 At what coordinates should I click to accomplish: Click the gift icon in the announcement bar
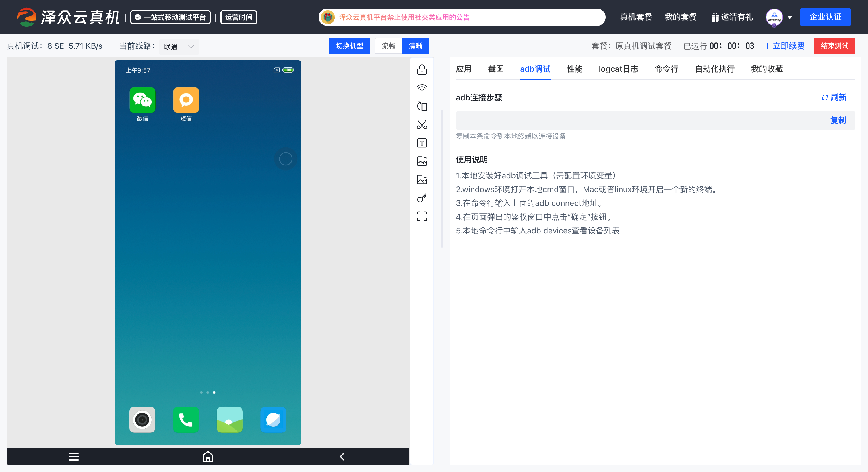tap(328, 17)
